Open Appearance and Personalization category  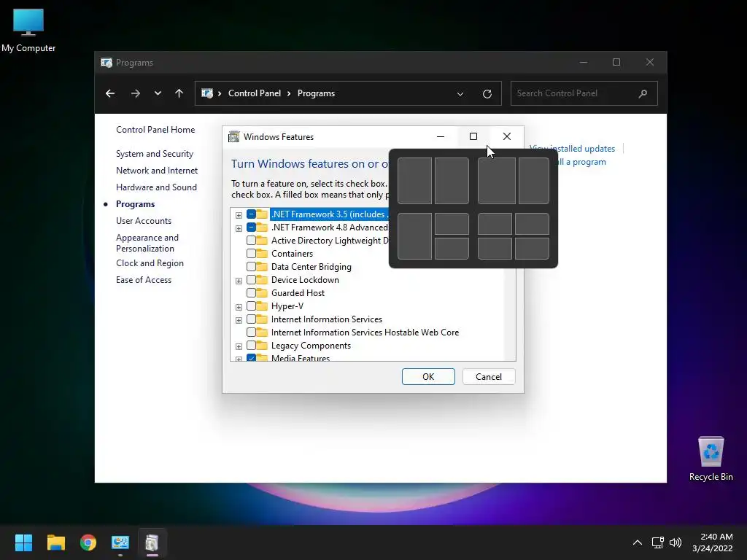coord(147,243)
